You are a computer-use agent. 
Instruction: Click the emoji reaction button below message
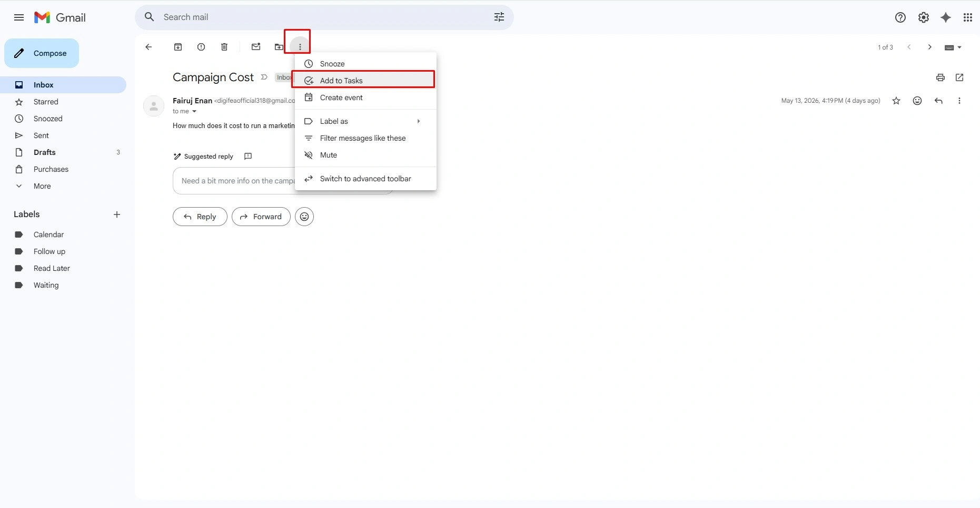304,217
